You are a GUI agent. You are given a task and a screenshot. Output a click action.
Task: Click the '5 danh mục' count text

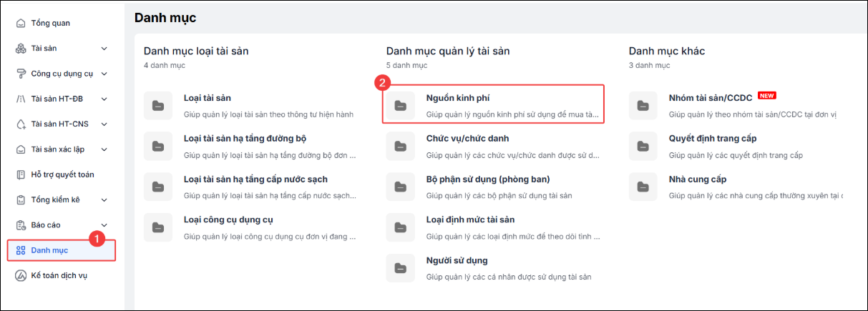(407, 66)
